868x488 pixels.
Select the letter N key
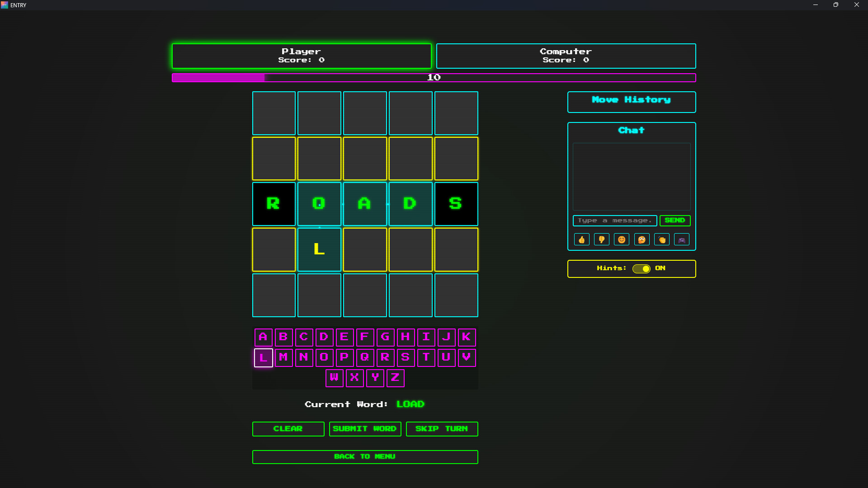(304, 358)
